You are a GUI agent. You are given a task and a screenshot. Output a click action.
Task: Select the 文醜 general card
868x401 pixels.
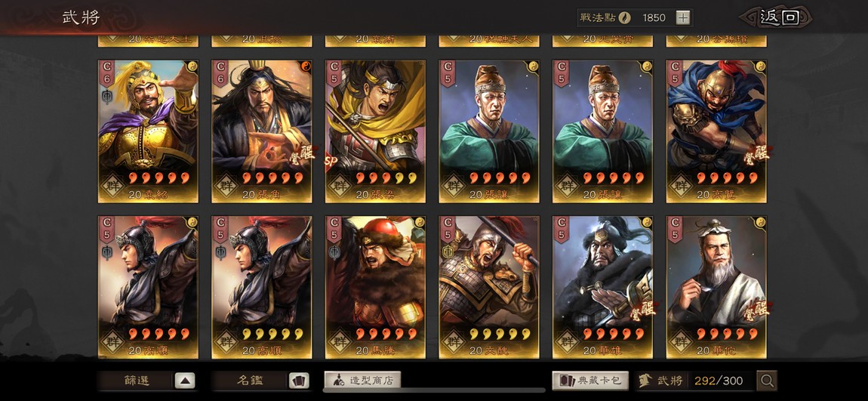click(x=489, y=287)
